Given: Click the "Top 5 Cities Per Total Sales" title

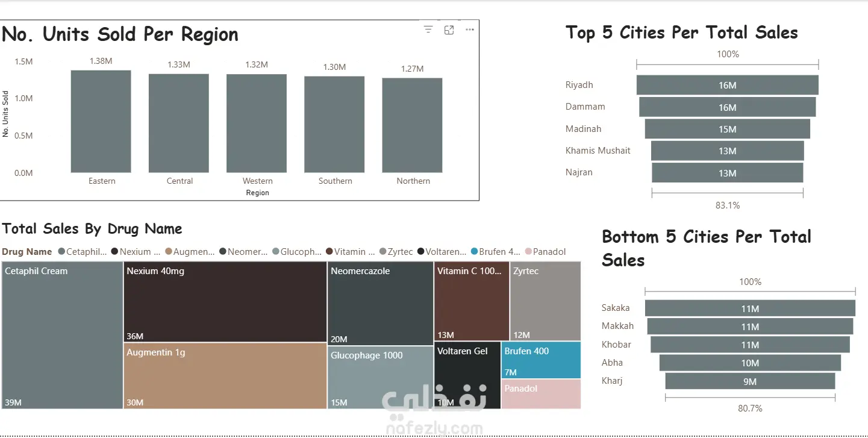Looking at the screenshot, I should [682, 33].
